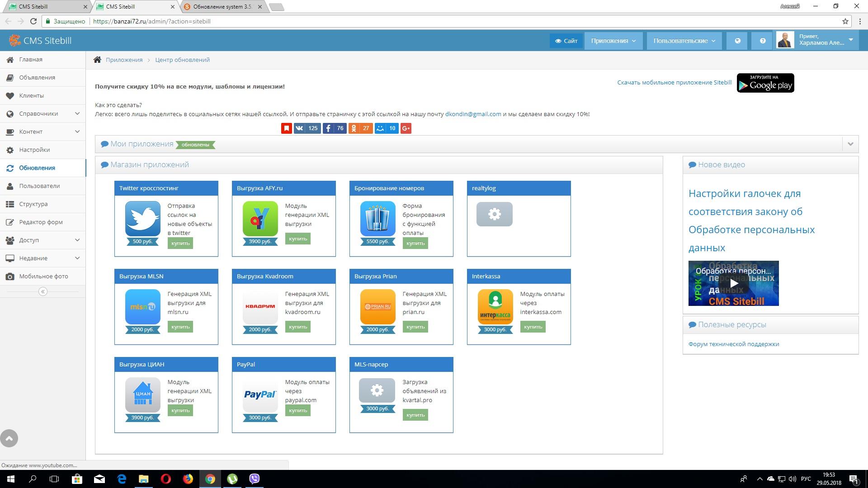Select Обновления in the sidebar
Viewport: 868px width, 488px height.
[43, 168]
